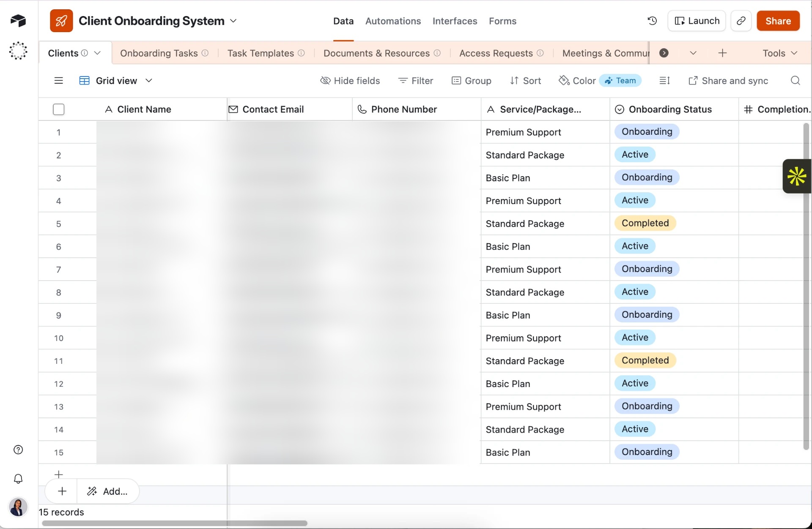
Task: Click the Share button
Action: (x=778, y=21)
